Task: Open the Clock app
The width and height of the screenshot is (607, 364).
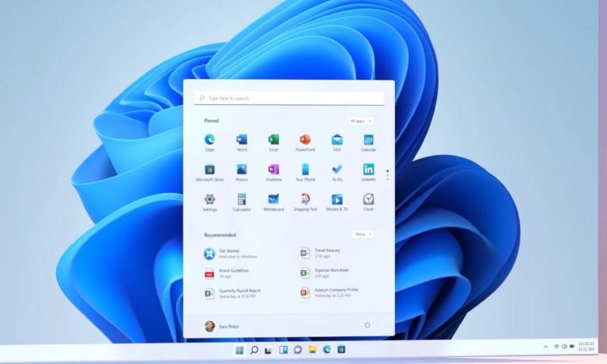Action: (368, 203)
